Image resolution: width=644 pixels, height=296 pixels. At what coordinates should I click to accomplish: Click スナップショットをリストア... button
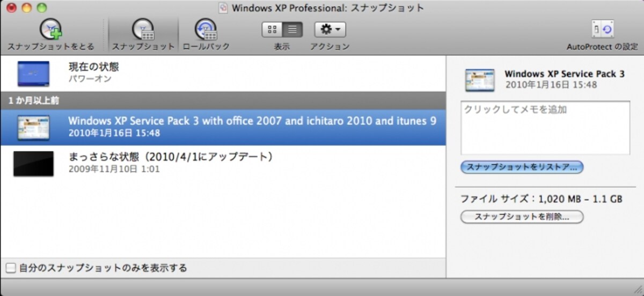pyautogui.click(x=522, y=167)
